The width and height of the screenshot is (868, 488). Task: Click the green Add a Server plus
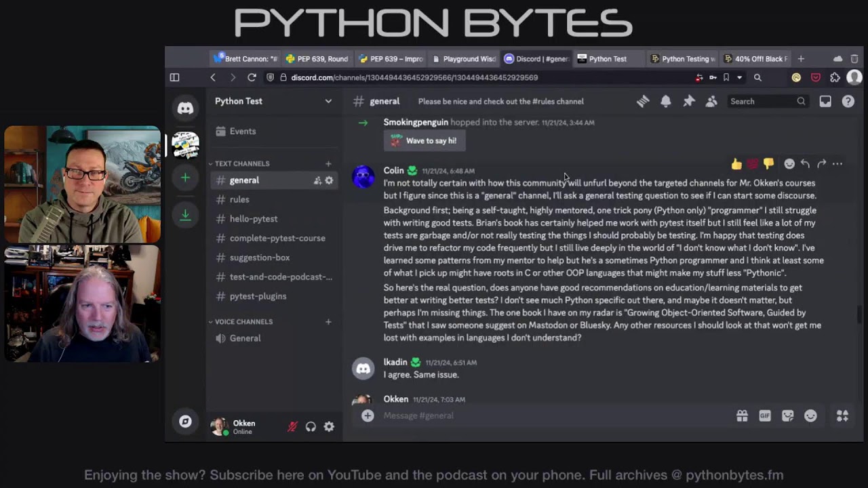click(185, 178)
